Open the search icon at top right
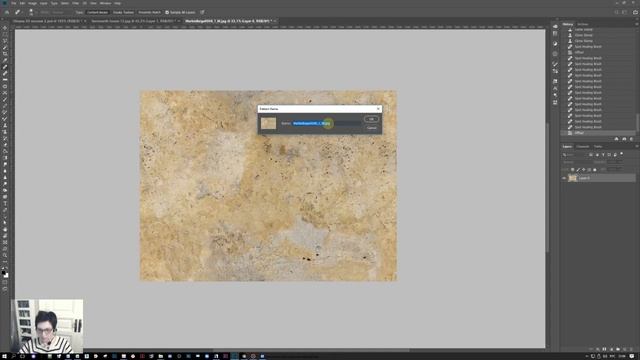 [617, 12]
